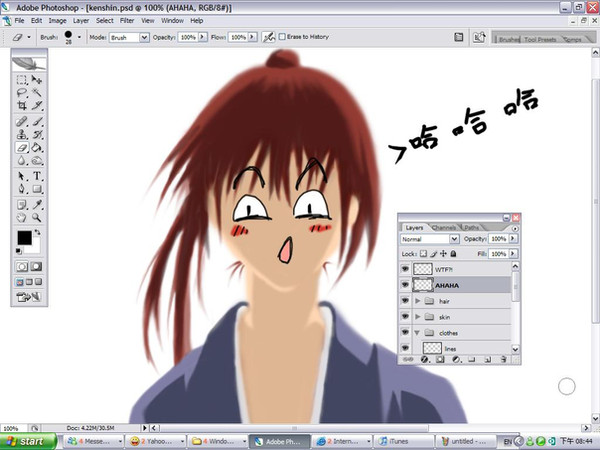Click the add layer style icon

coord(424,359)
